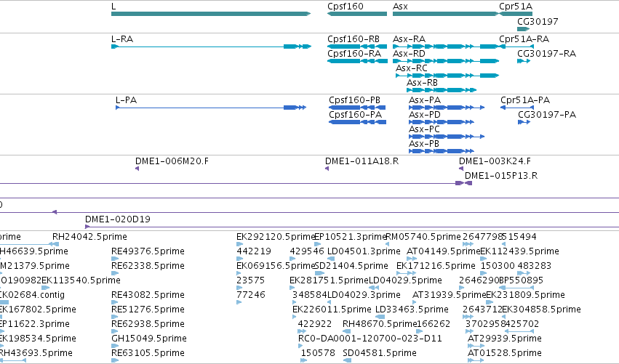
Task: Click the Asx-PB protein glyph
Action: point(442,151)
